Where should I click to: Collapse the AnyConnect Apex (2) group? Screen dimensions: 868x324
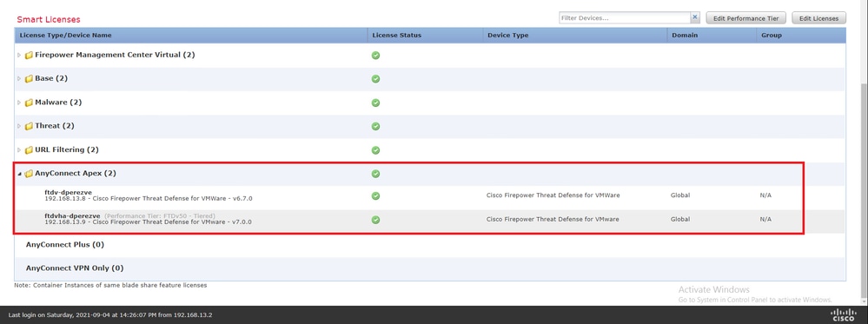[19, 174]
